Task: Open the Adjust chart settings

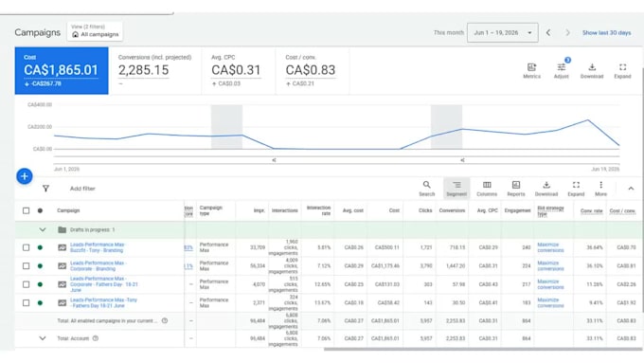Action: 561,70
